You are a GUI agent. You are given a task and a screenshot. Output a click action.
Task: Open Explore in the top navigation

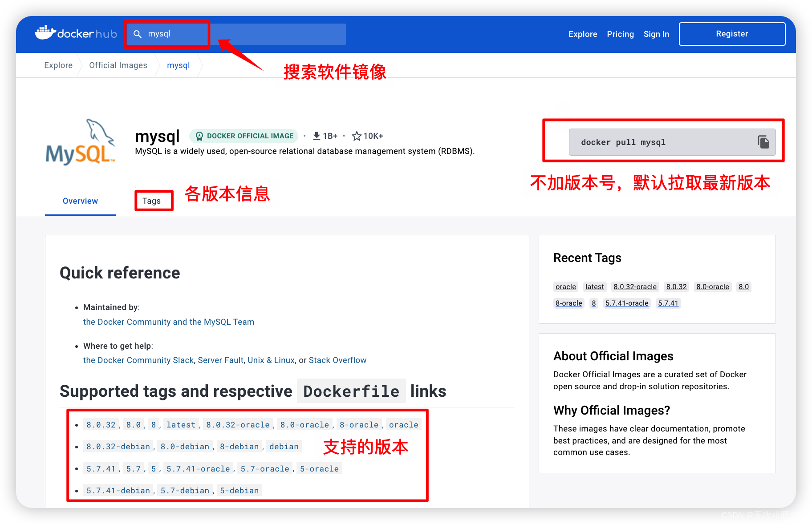point(583,34)
